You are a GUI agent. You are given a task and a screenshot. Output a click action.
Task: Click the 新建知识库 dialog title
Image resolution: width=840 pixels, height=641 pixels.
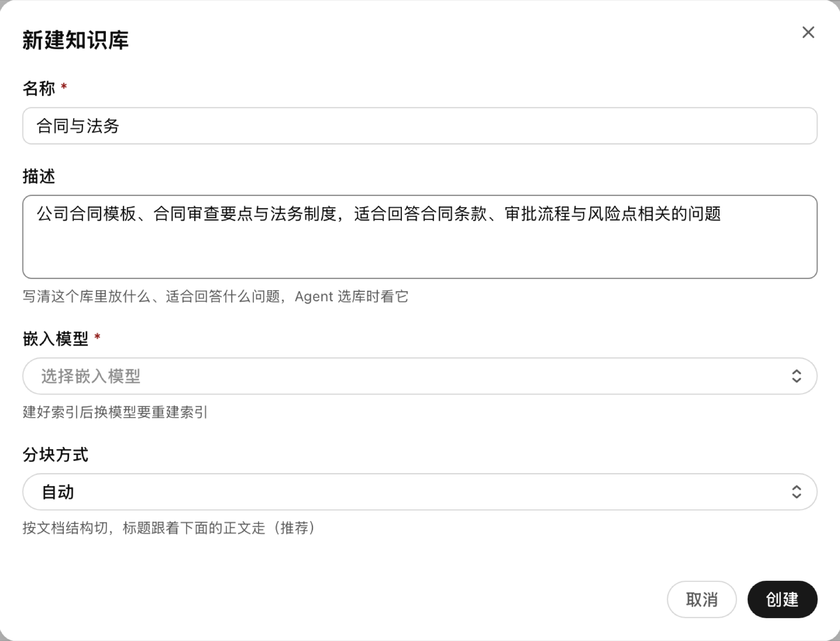click(x=76, y=40)
